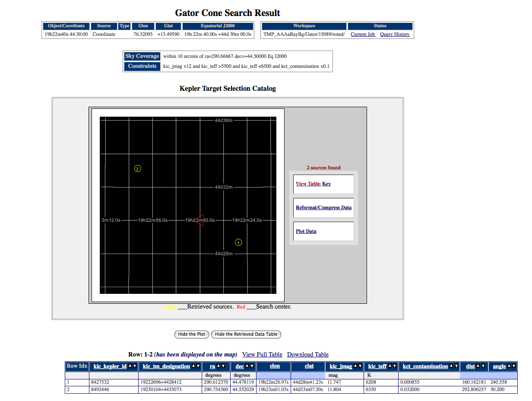Download Table link
This screenshot has width=532, height=401.
pyautogui.click(x=308, y=354)
